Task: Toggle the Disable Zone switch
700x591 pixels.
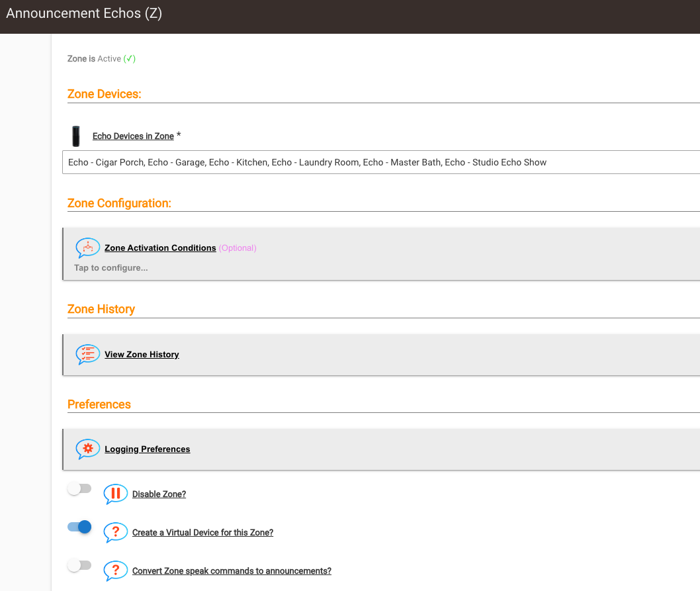Action: coord(79,488)
